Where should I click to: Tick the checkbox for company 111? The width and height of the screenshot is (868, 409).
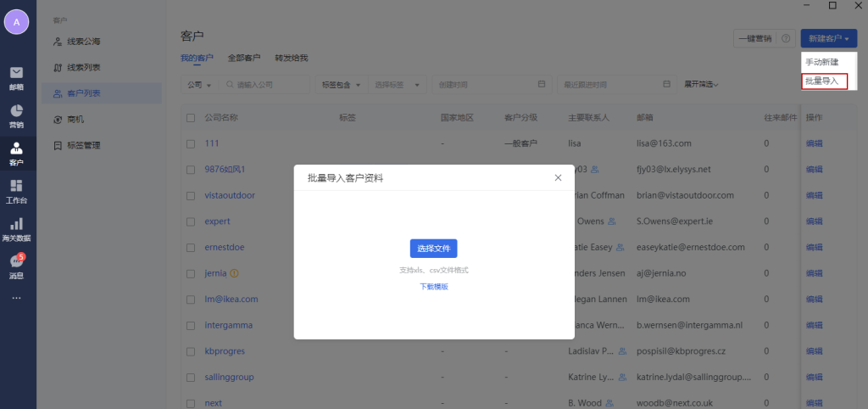pyautogui.click(x=191, y=143)
